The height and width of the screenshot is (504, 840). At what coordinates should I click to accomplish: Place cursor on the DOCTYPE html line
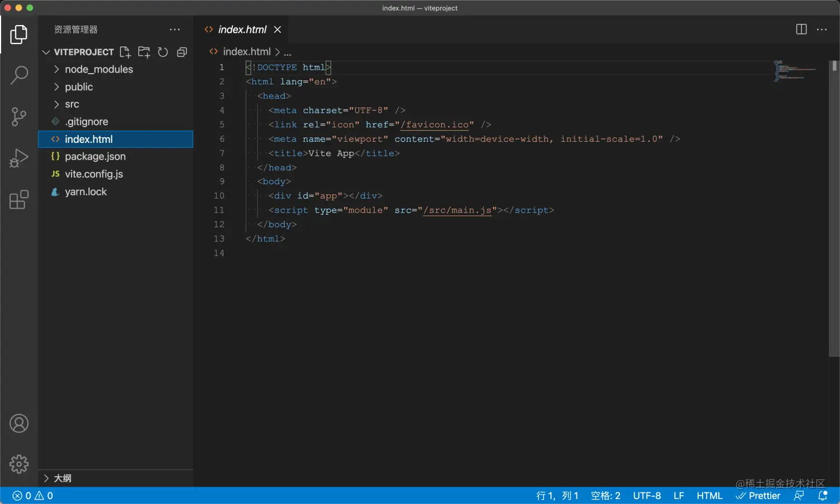point(289,68)
